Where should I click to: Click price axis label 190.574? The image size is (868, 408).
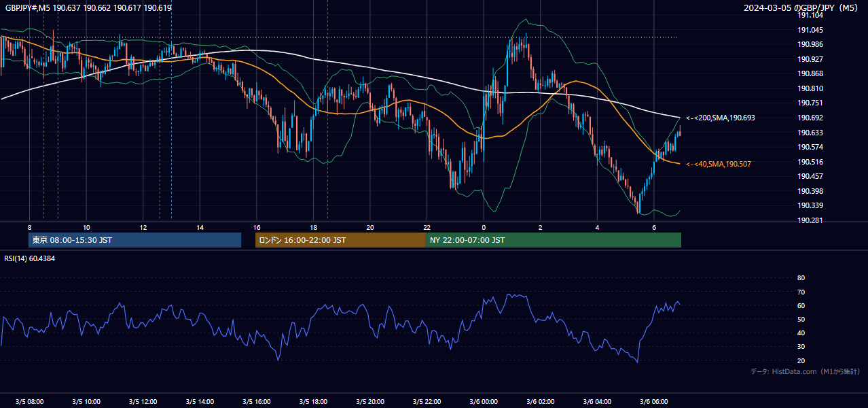tap(810, 147)
